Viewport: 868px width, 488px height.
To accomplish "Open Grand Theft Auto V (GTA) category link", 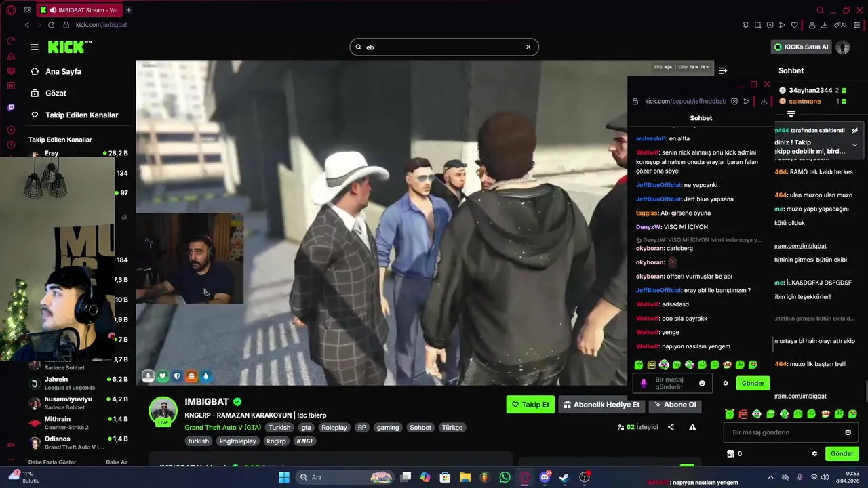I will pos(222,428).
